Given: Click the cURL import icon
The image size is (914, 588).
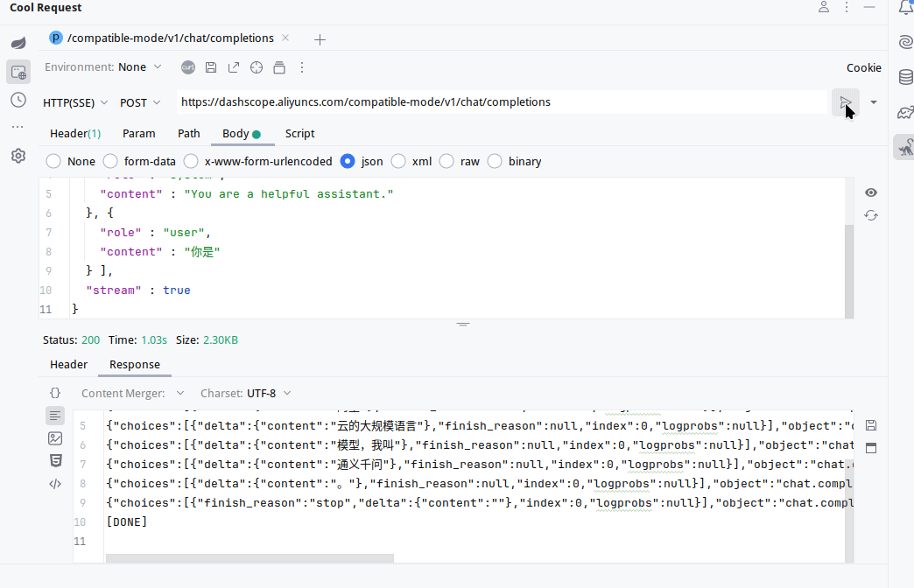Looking at the screenshot, I should tap(187, 67).
